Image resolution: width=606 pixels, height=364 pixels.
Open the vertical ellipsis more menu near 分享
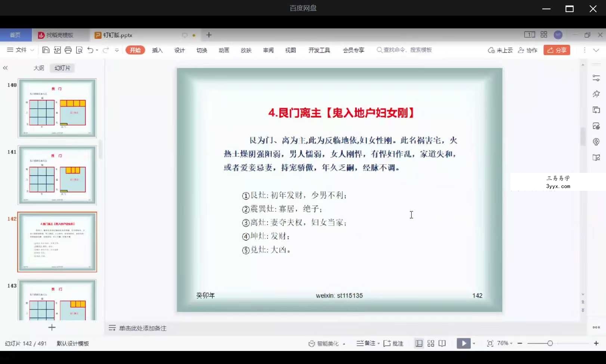click(585, 50)
